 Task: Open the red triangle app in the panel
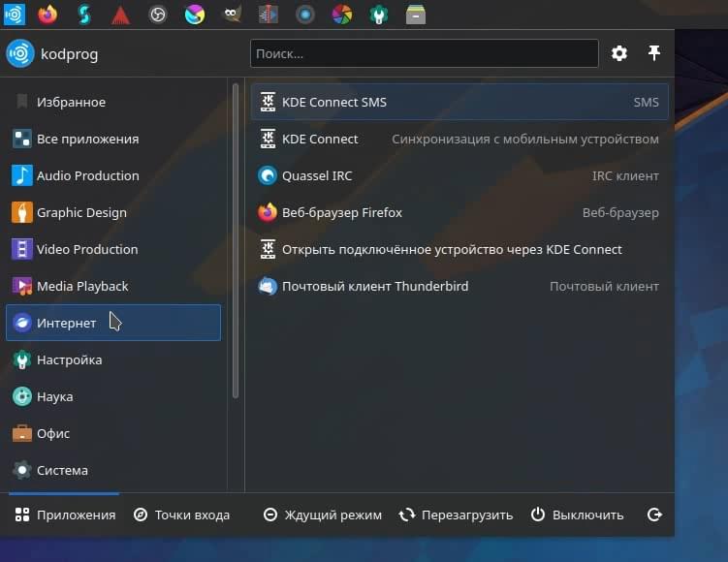(121, 16)
